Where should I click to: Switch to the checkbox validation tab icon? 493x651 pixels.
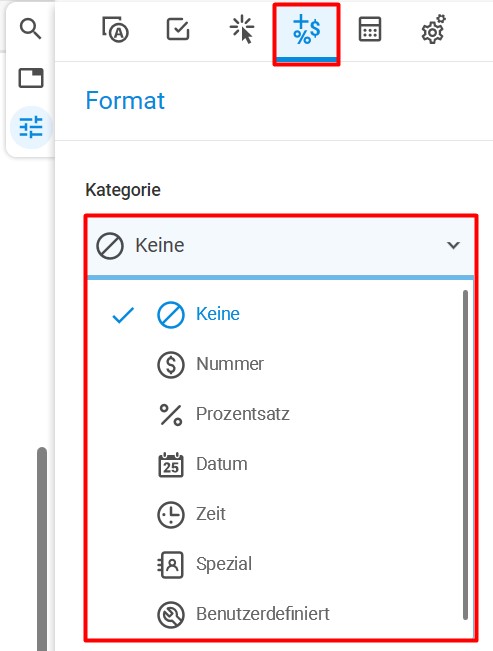point(178,29)
